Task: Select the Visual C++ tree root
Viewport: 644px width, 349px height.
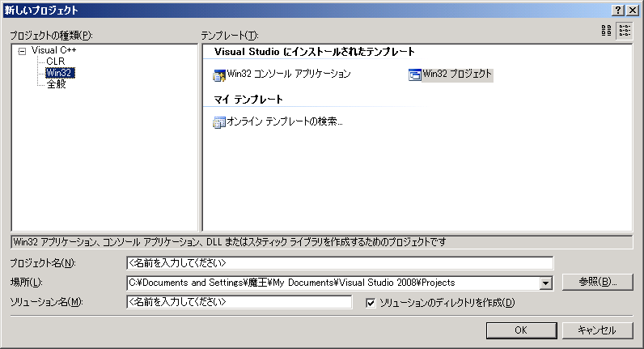Action: (x=54, y=50)
